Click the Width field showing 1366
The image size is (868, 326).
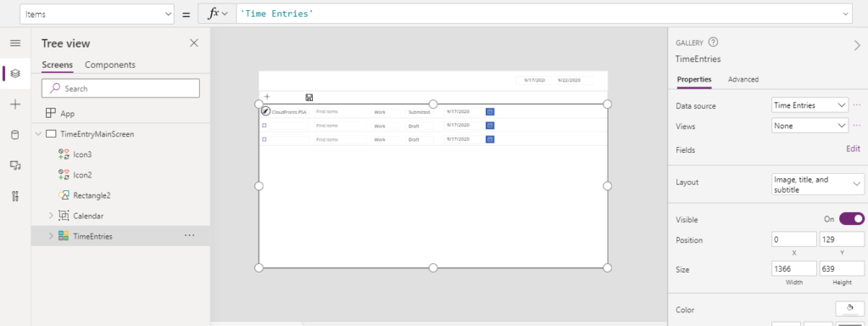coord(793,269)
